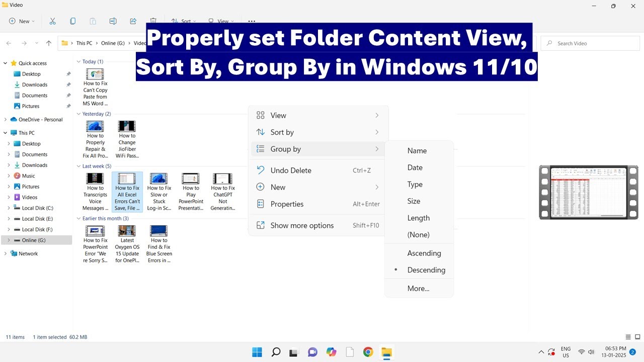Collapse Quick access in sidebar
The image size is (644, 362).
pyautogui.click(x=6, y=63)
